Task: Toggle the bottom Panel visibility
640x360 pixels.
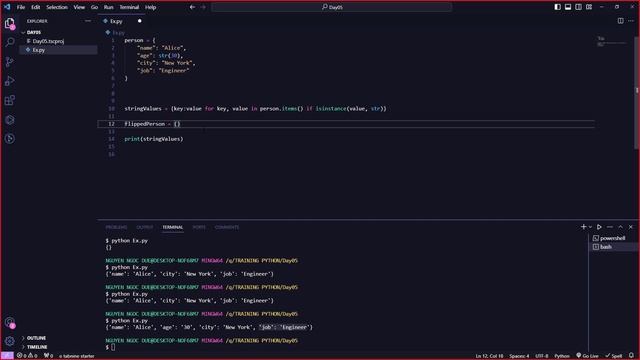Action: (568, 7)
